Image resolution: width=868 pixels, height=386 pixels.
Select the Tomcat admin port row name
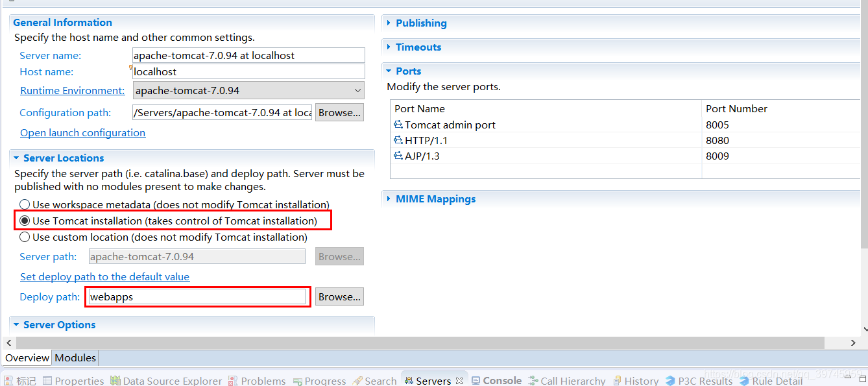point(450,125)
